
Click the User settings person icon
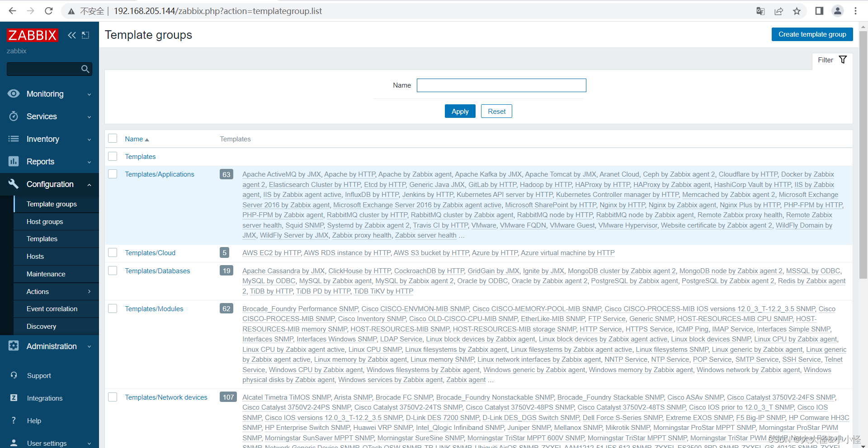14,443
